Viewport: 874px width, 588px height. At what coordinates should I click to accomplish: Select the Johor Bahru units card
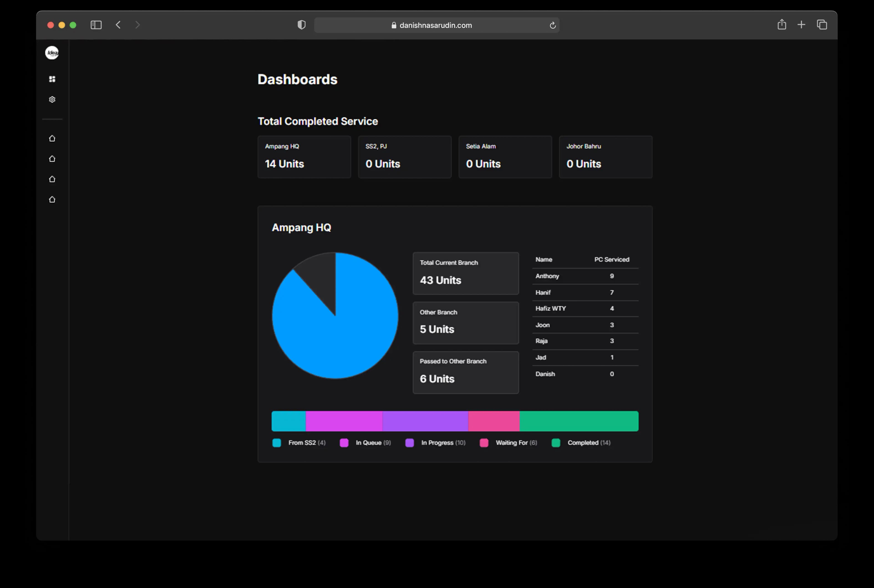[x=605, y=157]
